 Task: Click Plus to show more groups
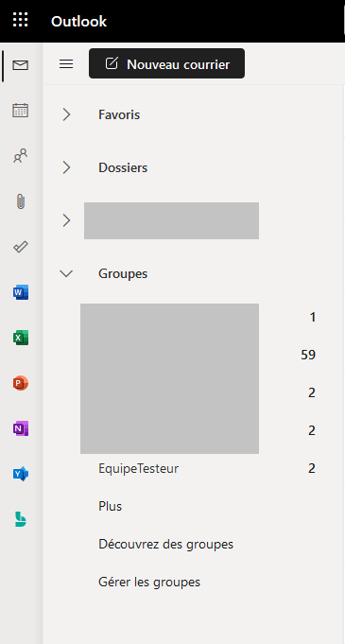110,506
